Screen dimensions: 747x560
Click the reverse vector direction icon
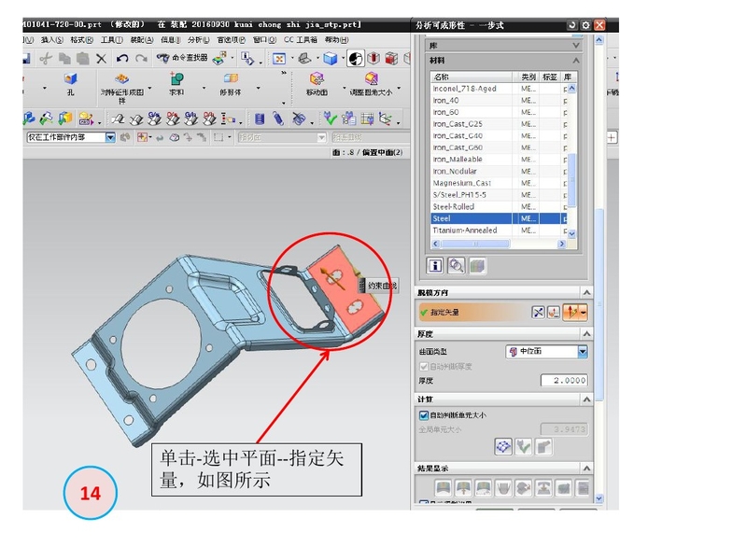point(539,313)
